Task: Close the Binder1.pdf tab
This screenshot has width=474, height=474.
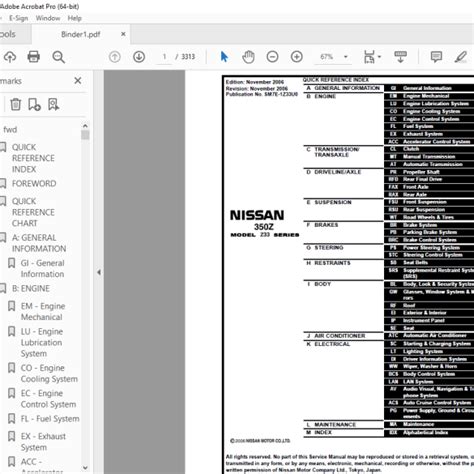Action: 123,34
